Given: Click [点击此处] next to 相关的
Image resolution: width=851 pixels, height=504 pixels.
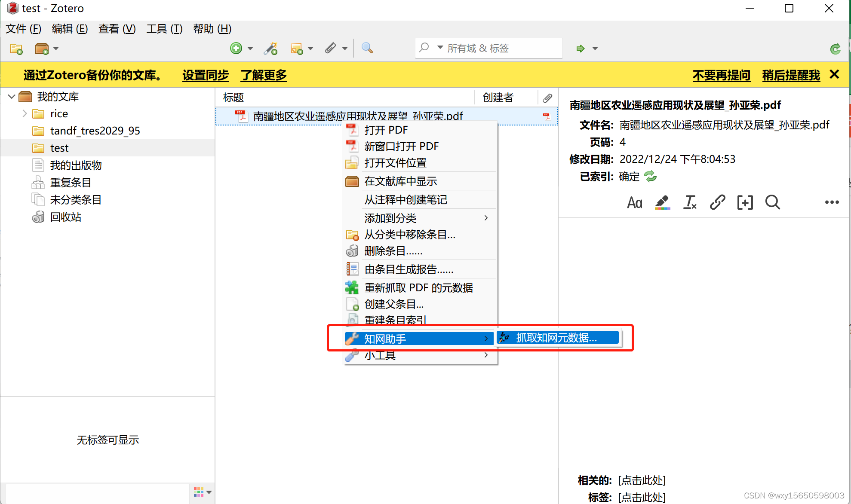Looking at the screenshot, I should 642,480.
